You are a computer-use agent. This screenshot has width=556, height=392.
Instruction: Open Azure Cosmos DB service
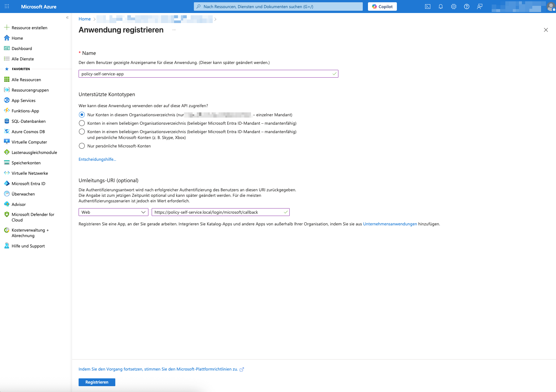[28, 132]
